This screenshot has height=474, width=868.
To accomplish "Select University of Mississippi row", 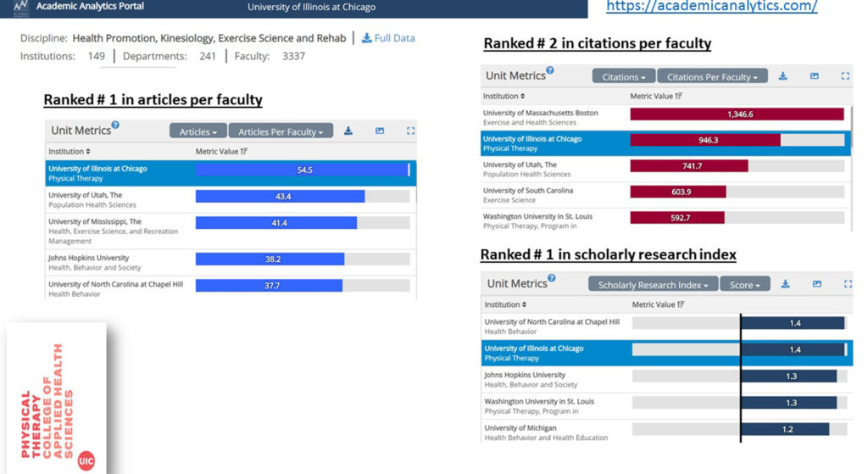I will tap(231, 231).
